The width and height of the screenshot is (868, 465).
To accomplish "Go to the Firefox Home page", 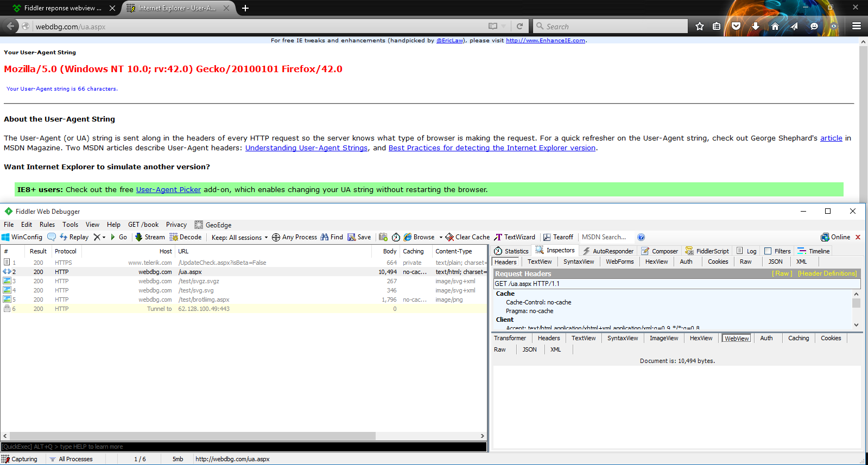I will tap(775, 26).
